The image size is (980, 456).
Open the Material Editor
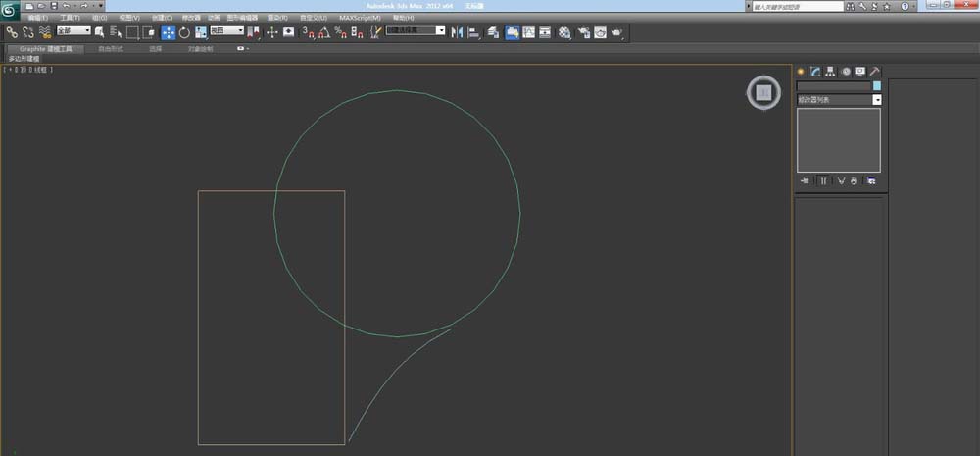(564, 32)
